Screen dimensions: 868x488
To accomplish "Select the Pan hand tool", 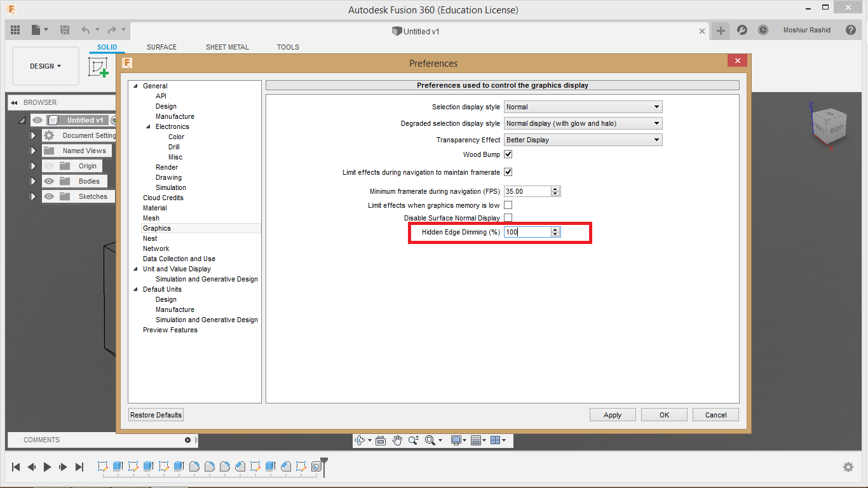I will point(397,440).
